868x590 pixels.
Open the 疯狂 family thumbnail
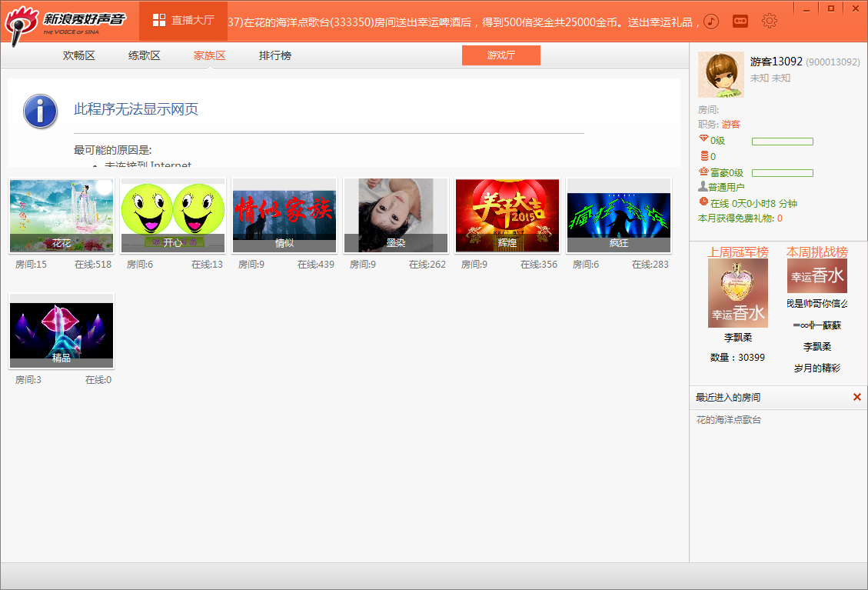point(619,215)
